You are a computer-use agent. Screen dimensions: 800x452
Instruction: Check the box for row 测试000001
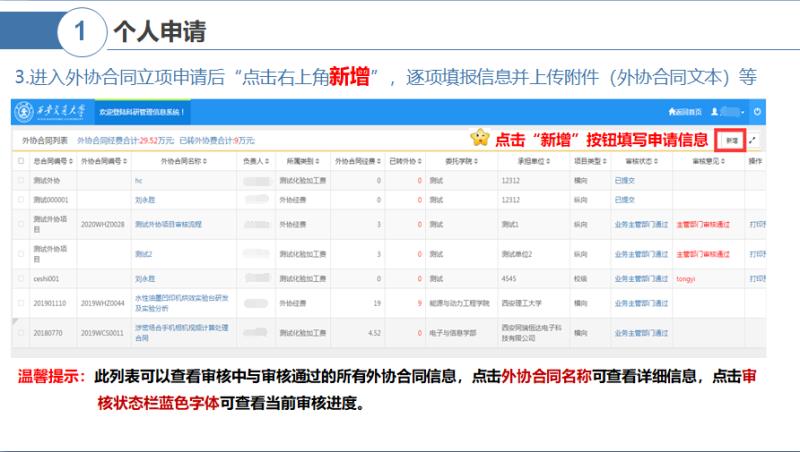click(x=21, y=200)
